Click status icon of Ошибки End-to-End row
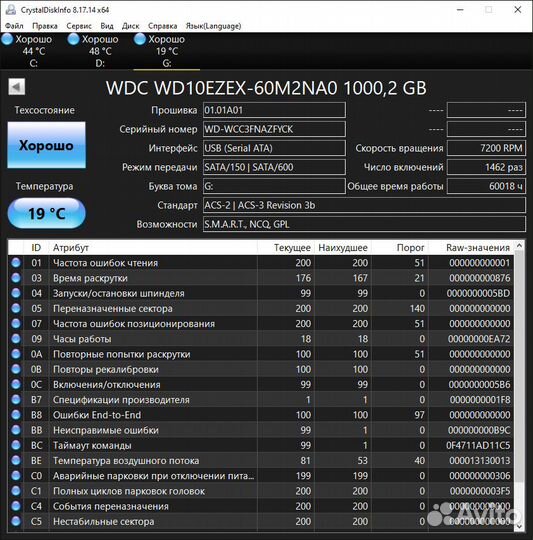The image size is (533, 540). [x=16, y=415]
